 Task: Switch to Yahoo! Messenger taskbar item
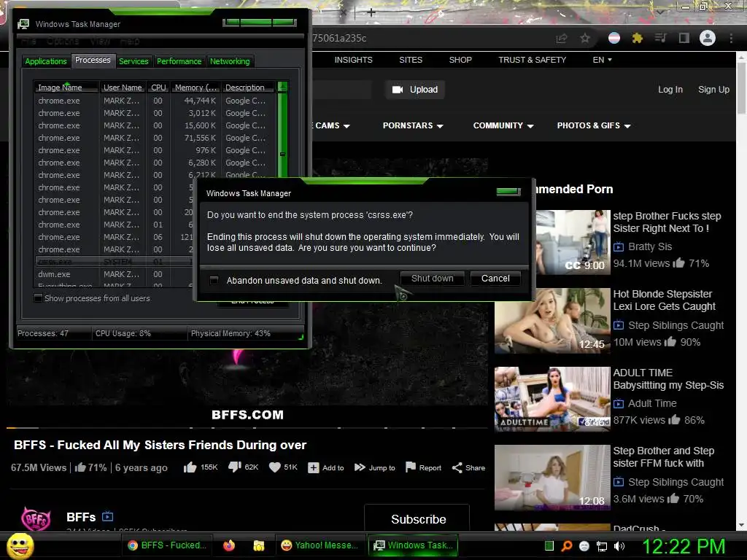click(x=320, y=545)
